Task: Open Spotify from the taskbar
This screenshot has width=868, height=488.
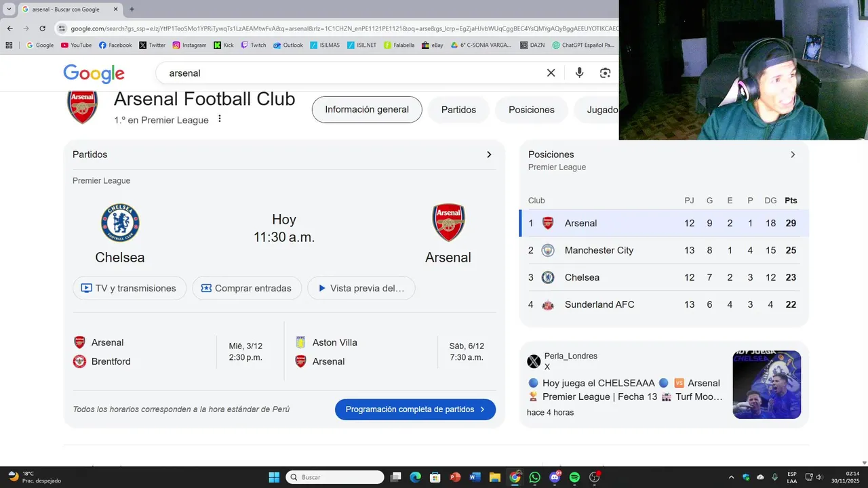Action: 574,477
